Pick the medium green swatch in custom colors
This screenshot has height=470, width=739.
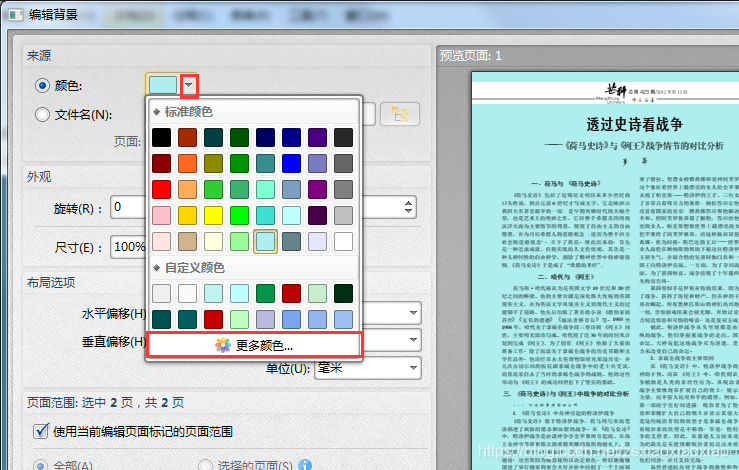click(265, 293)
